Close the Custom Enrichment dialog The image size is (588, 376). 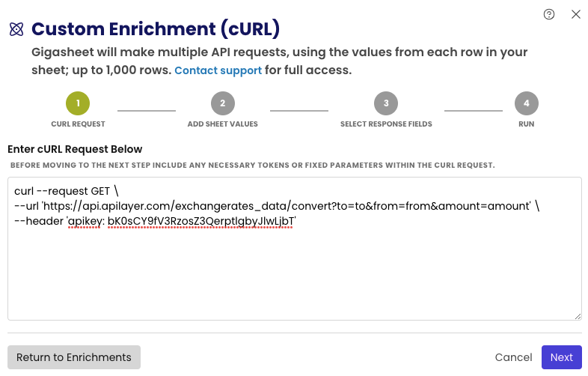tap(576, 14)
